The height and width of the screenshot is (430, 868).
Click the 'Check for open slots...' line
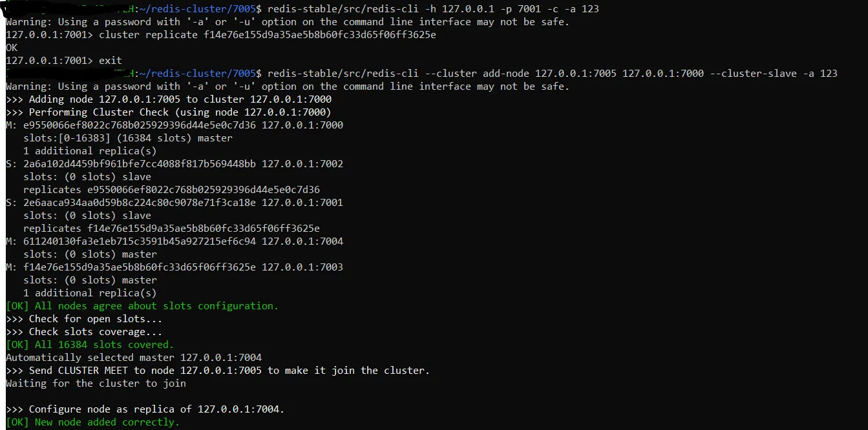[x=84, y=319]
